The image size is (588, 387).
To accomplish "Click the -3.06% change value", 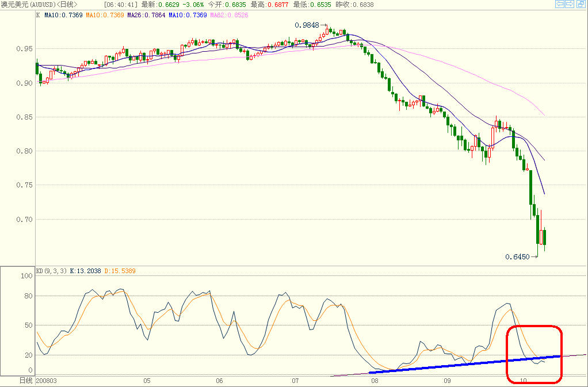I will [x=193, y=5].
